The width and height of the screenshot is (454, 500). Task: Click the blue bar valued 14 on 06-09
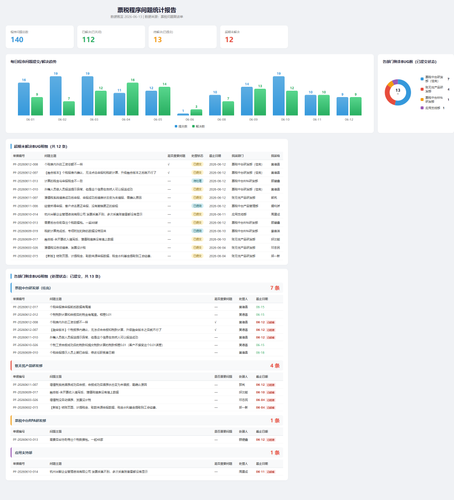[247, 101]
